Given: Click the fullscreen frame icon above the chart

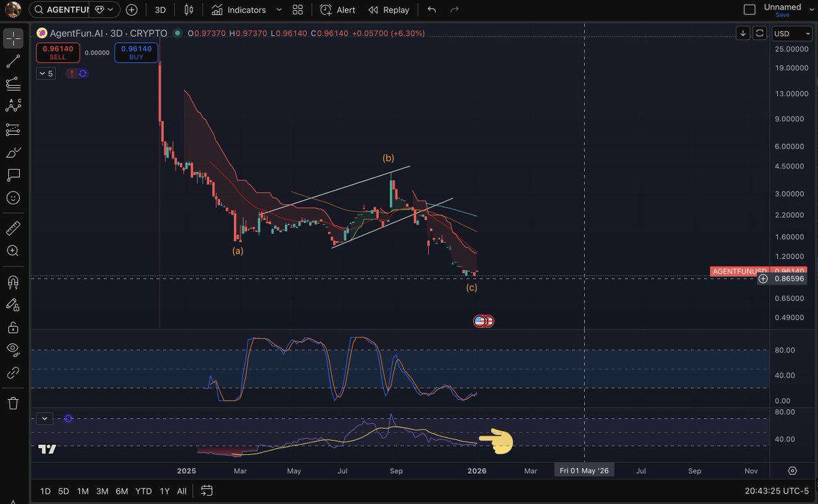Looking at the screenshot, I should click(760, 33).
